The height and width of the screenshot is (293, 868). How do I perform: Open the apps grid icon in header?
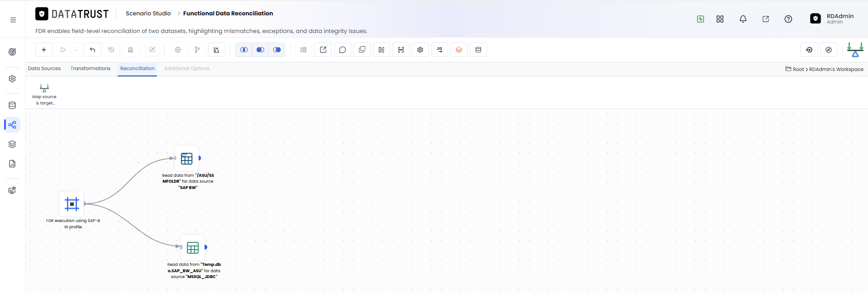pyautogui.click(x=720, y=19)
